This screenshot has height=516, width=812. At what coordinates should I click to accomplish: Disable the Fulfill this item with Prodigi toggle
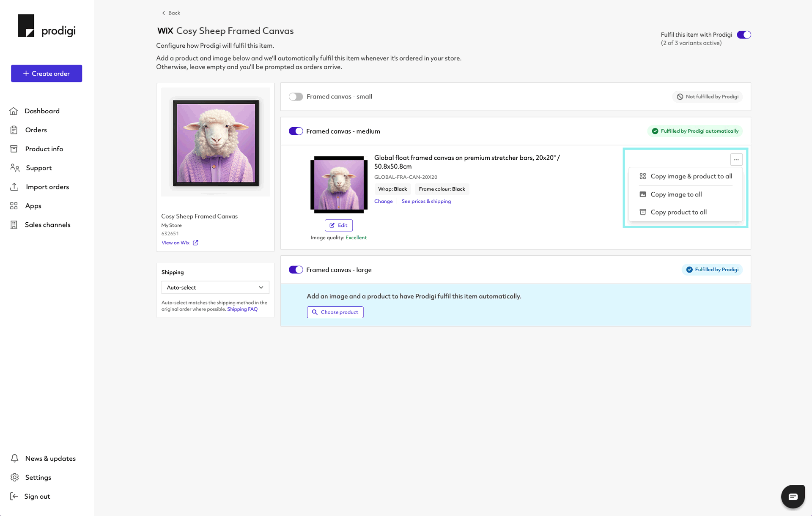click(x=744, y=34)
